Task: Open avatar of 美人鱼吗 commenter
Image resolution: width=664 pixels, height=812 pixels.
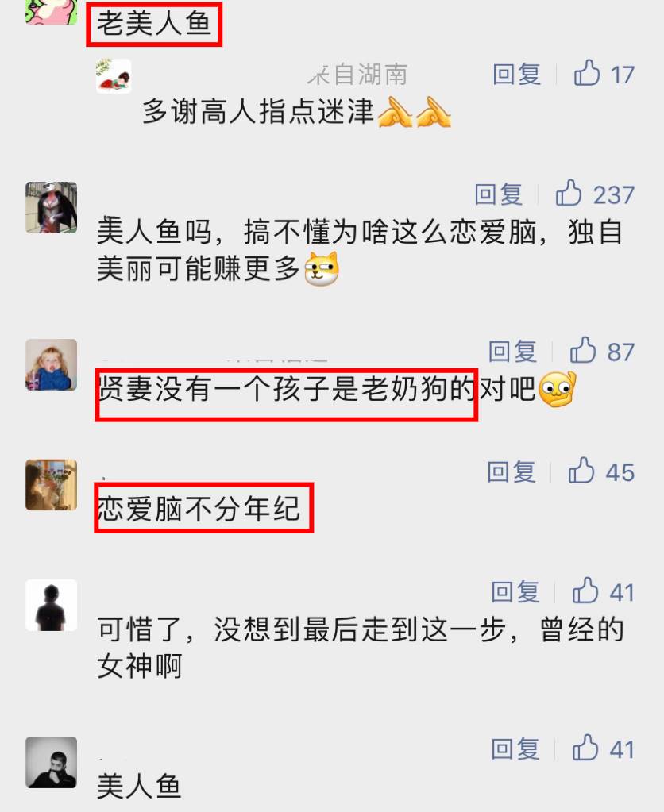Action: pyautogui.click(x=52, y=207)
